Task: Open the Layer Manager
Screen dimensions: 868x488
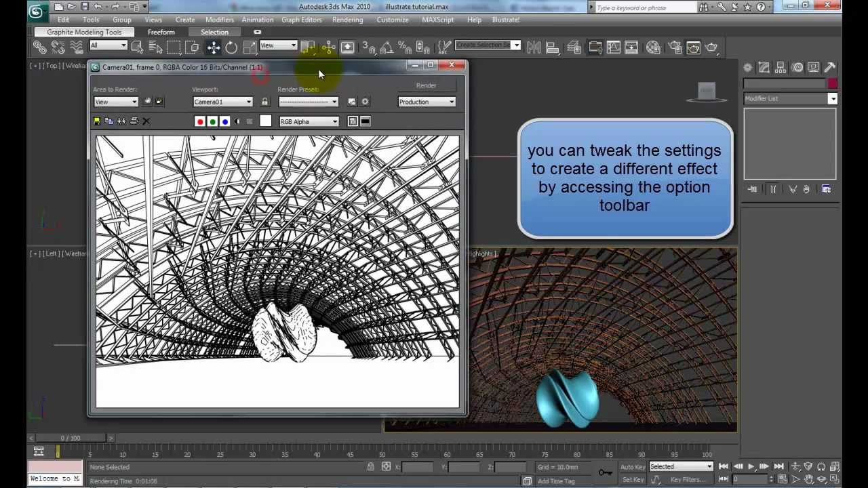Action: coord(574,47)
